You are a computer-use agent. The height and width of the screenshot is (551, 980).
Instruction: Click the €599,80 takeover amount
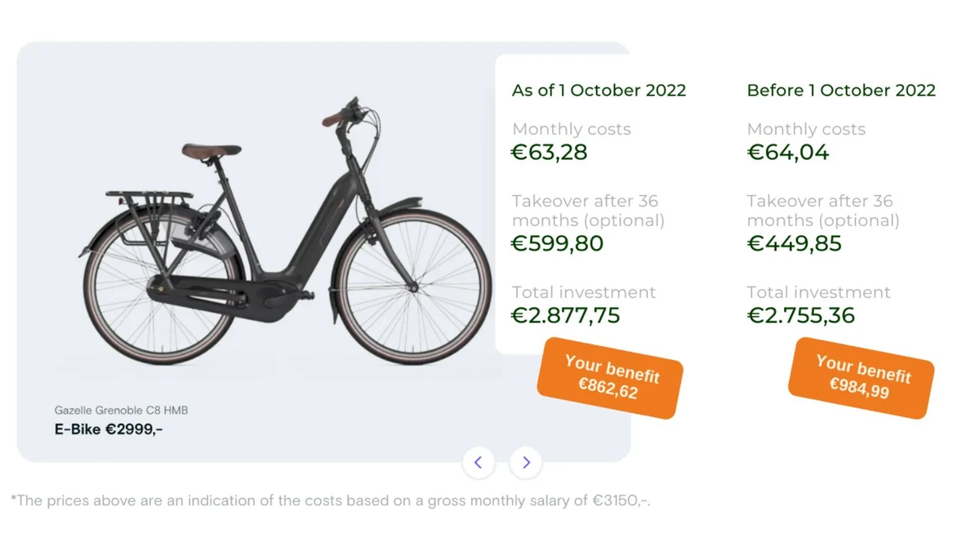[x=557, y=244]
